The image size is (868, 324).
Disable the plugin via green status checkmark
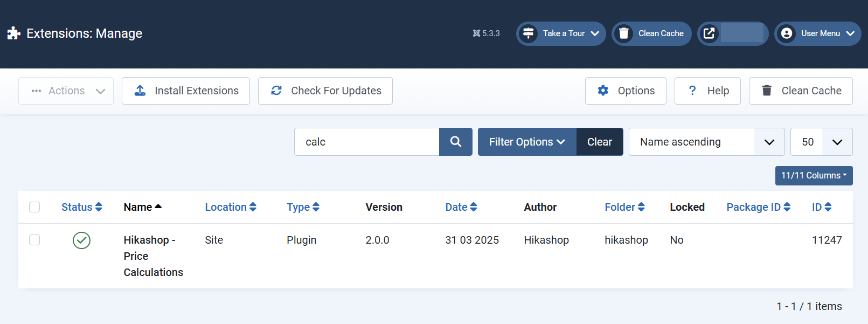pyautogui.click(x=81, y=240)
